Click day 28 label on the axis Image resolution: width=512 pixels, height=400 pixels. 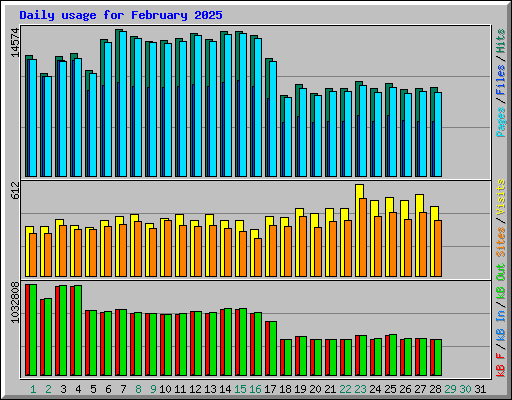click(x=435, y=389)
